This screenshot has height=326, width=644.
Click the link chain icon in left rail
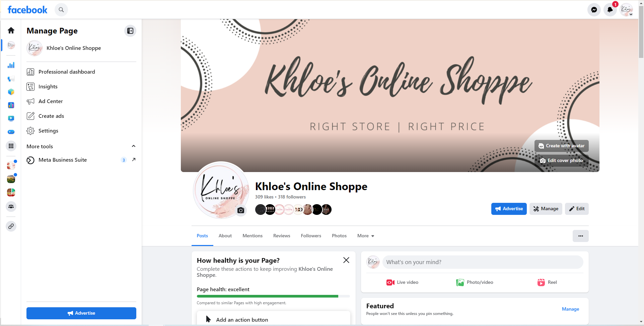pos(11,226)
